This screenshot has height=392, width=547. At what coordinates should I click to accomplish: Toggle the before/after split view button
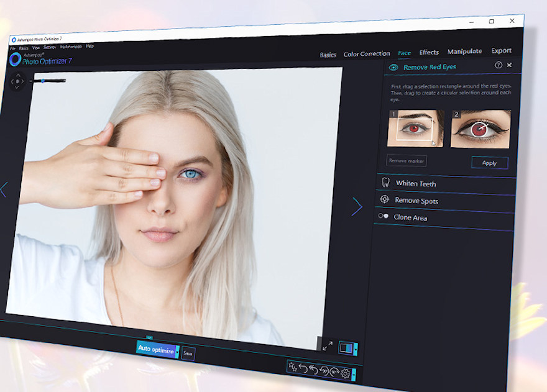(x=346, y=348)
